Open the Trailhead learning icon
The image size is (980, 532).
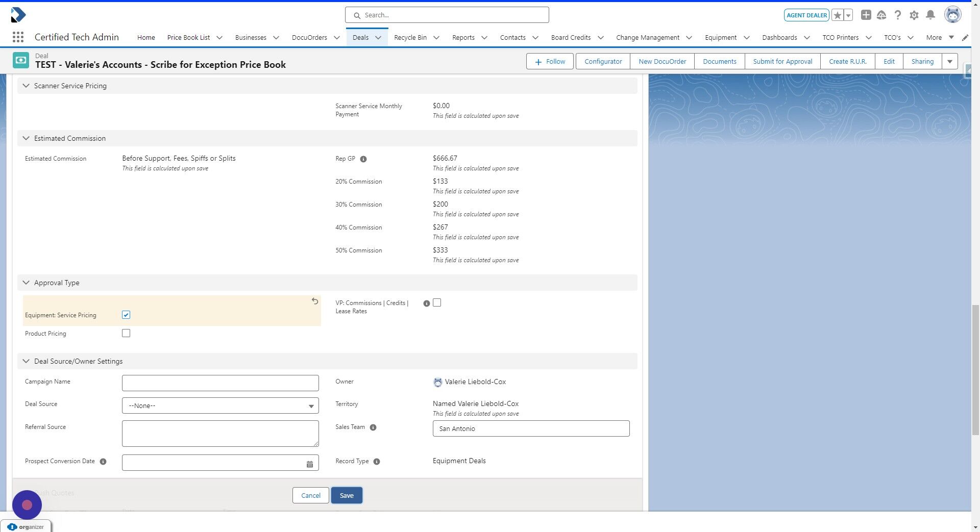(881, 15)
